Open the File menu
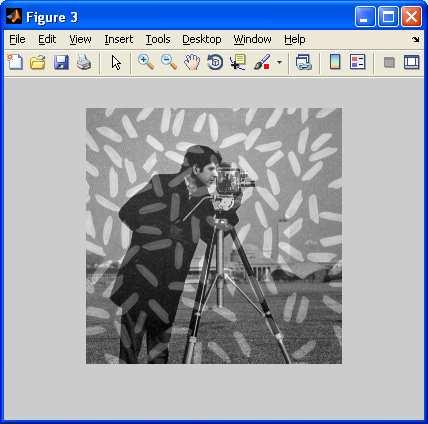The image size is (428, 424). [x=17, y=39]
